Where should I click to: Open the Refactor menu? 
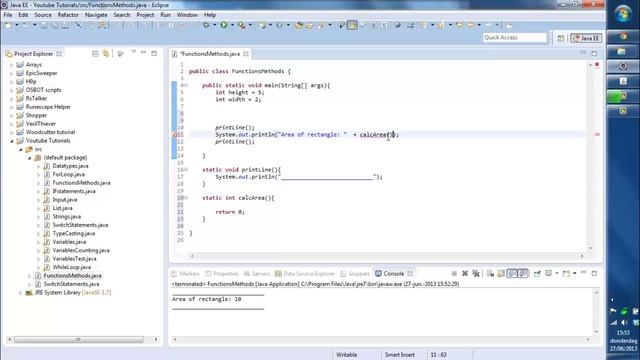pos(68,15)
